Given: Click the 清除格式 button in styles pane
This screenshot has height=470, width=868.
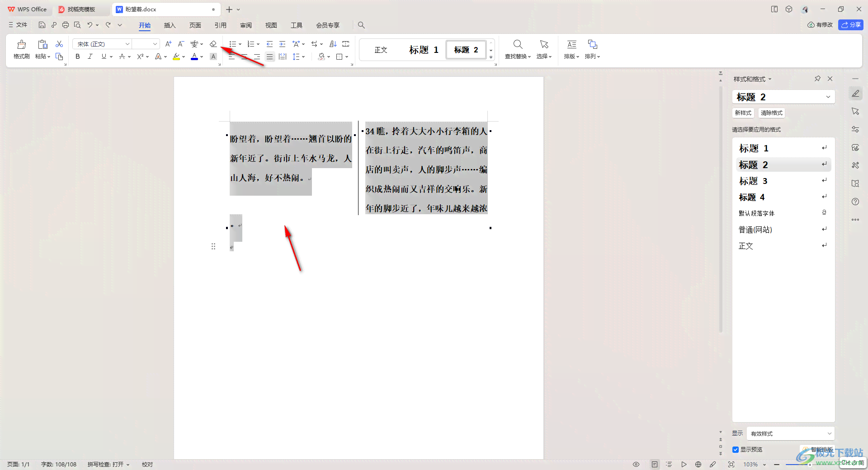Looking at the screenshot, I should coord(771,113).
